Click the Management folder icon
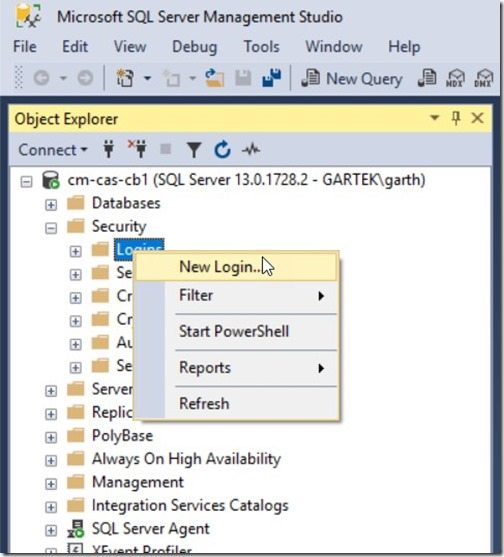Image resolution: width=504 pixels, height=557 pixels. click(76, 482)
